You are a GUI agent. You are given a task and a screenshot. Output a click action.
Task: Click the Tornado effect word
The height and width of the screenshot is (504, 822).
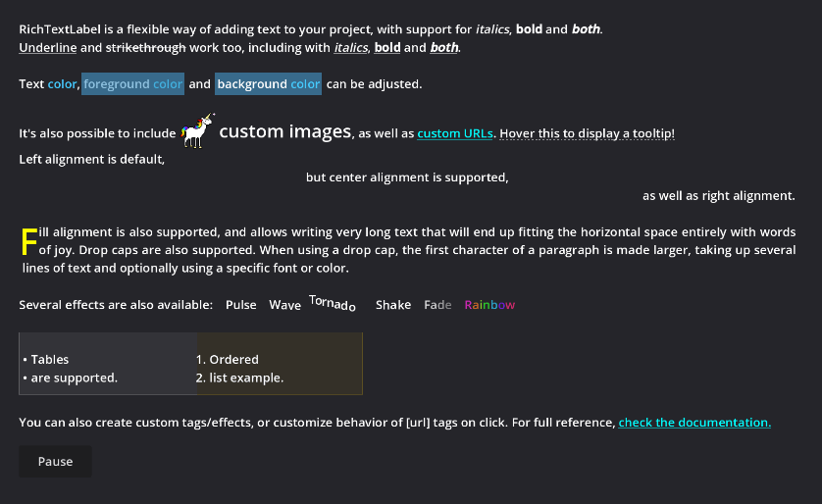[333, 303]
